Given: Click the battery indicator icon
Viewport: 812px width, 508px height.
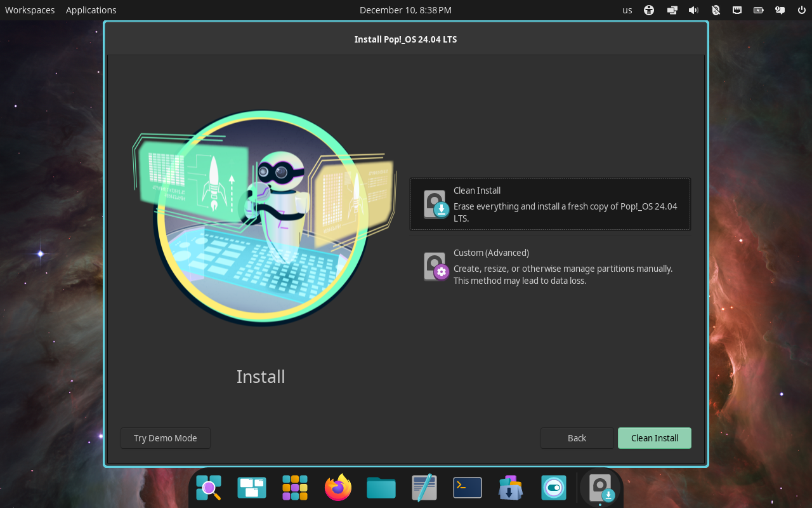Looking at the screenshot, I should (x=757, y=10).
